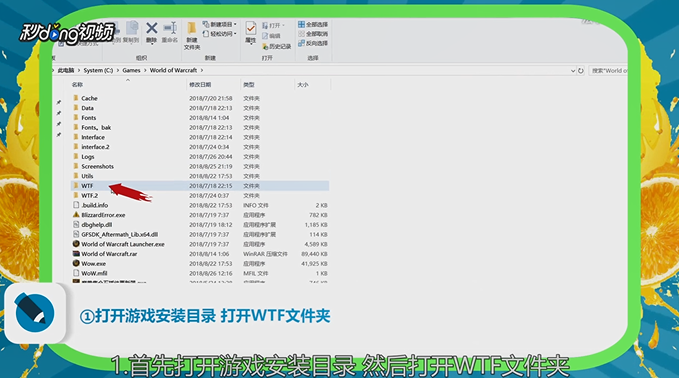Sort by the 名称 (Name) column header
Screen dimensions: 679x378
tap(77, 84)
